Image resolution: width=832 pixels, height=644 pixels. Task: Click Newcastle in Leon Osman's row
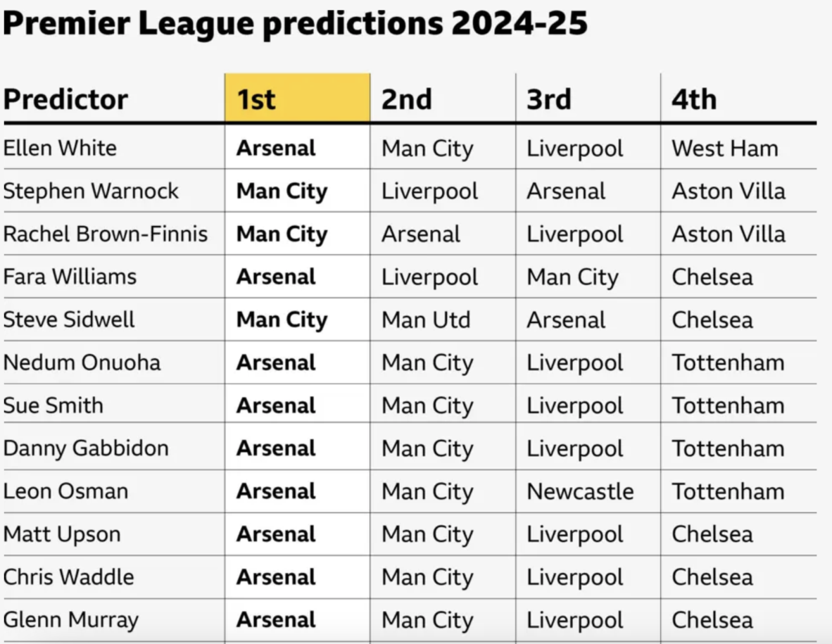[580, 491]
